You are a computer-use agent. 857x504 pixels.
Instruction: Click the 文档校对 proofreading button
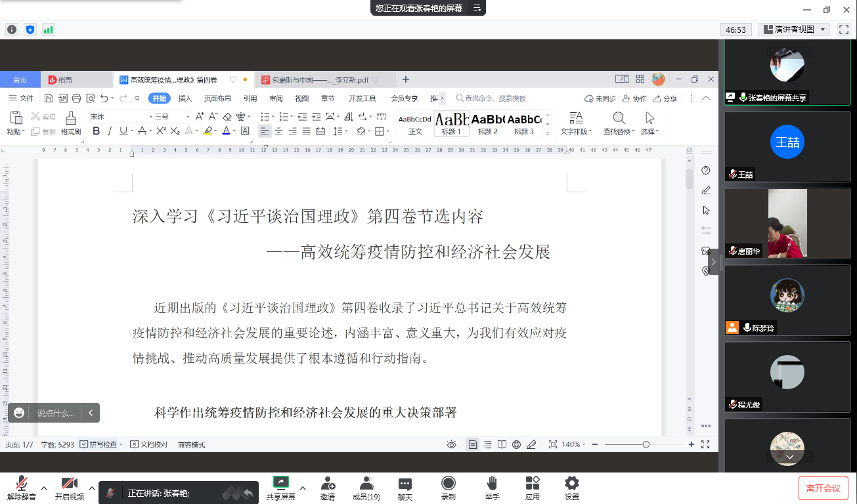149,444
